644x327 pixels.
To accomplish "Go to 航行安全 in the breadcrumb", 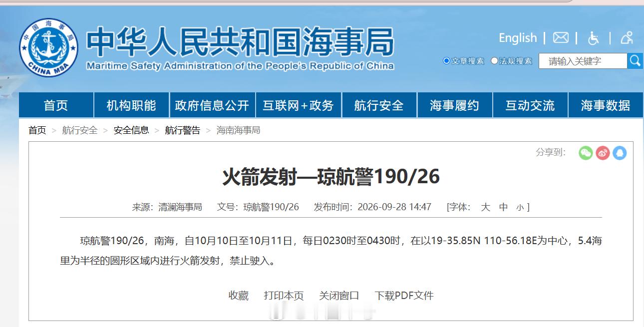I will 80,130.
